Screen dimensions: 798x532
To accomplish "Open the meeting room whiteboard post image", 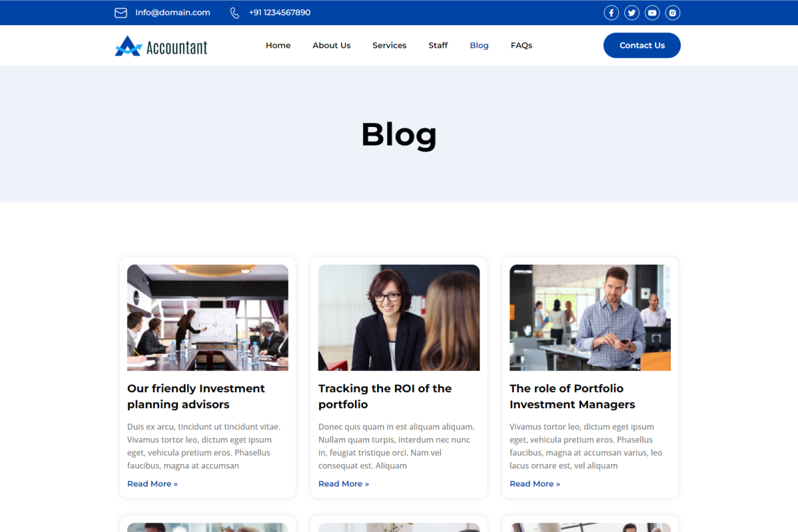I will 207,318.
